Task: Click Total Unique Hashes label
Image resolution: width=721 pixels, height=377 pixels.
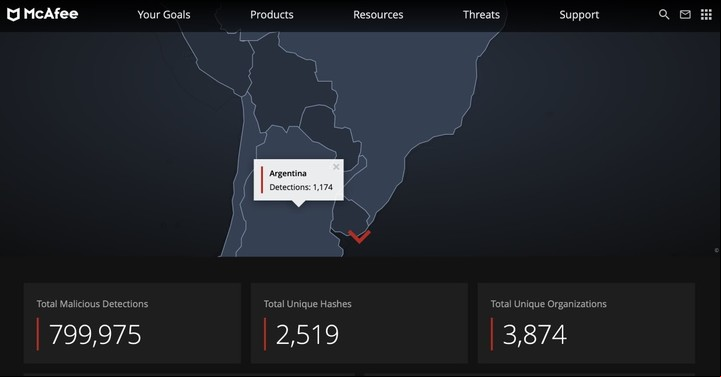Action: coord(308,304)
